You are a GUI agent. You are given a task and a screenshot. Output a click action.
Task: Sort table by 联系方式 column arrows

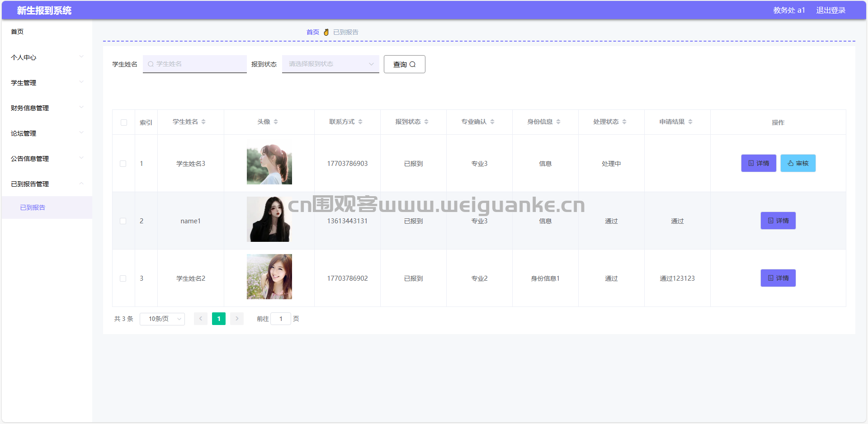(x=360, y=122)
